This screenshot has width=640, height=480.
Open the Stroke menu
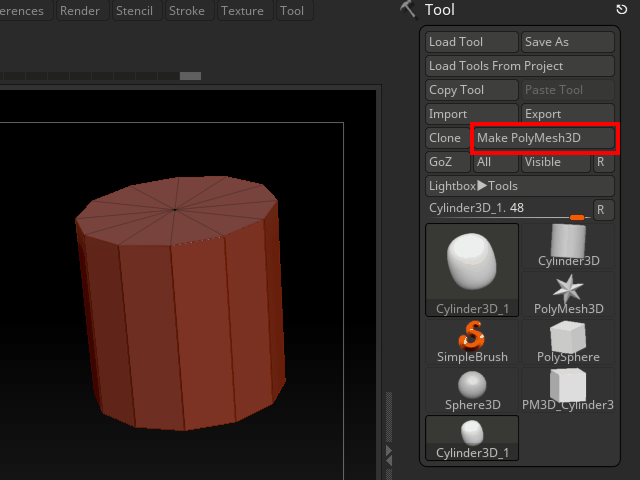click(x=187, y=11)
